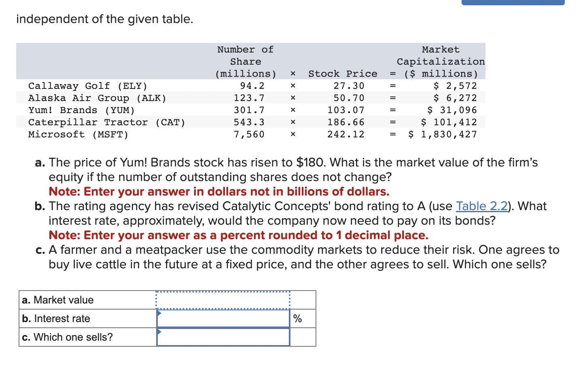Click the blue button at top right
The image size is (585, 392).
point(513,2)
